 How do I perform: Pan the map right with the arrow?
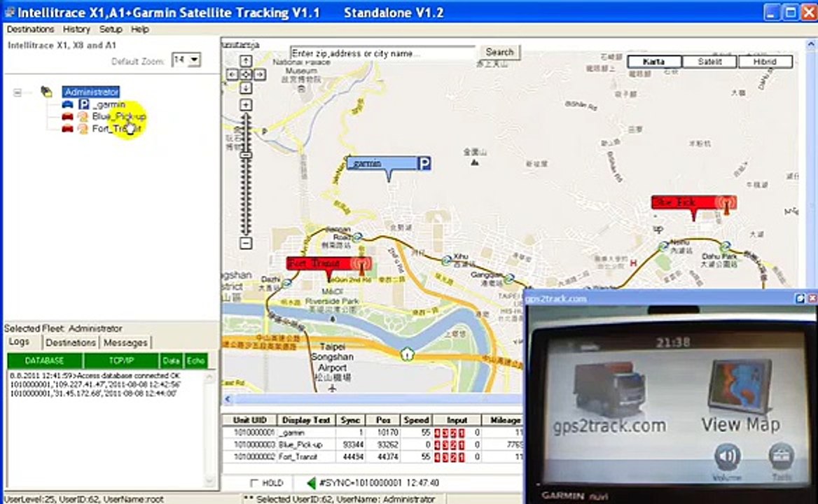tap(259, 74)
